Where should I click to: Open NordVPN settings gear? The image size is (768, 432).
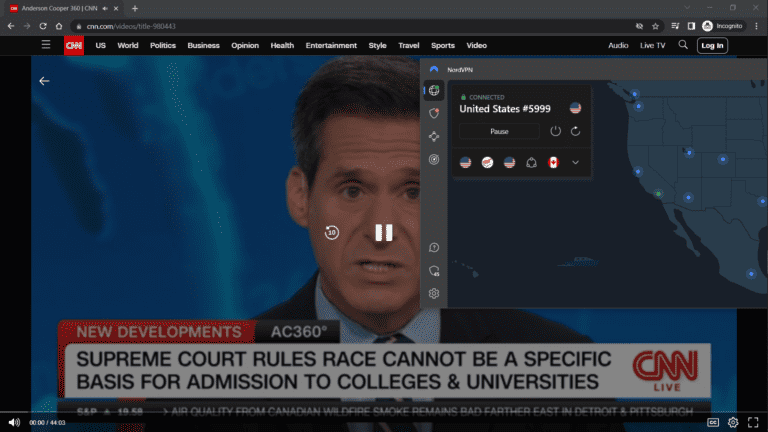434,293
